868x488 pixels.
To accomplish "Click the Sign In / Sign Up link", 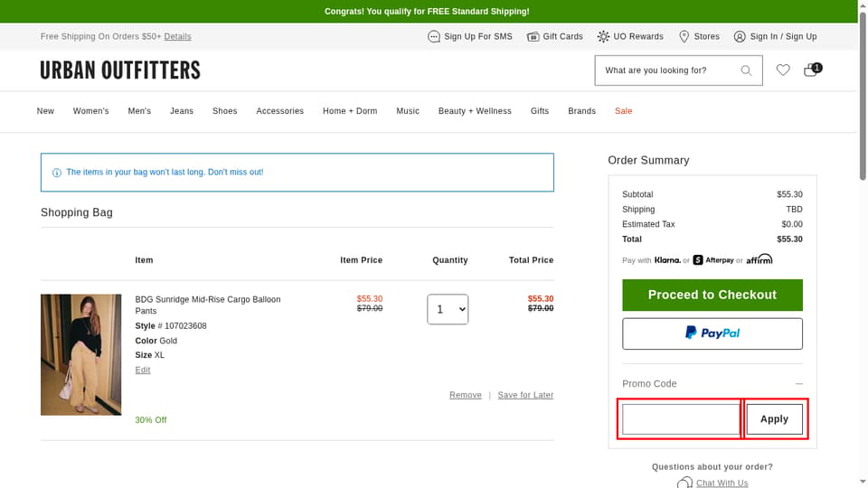I will (x=783, y=36).
